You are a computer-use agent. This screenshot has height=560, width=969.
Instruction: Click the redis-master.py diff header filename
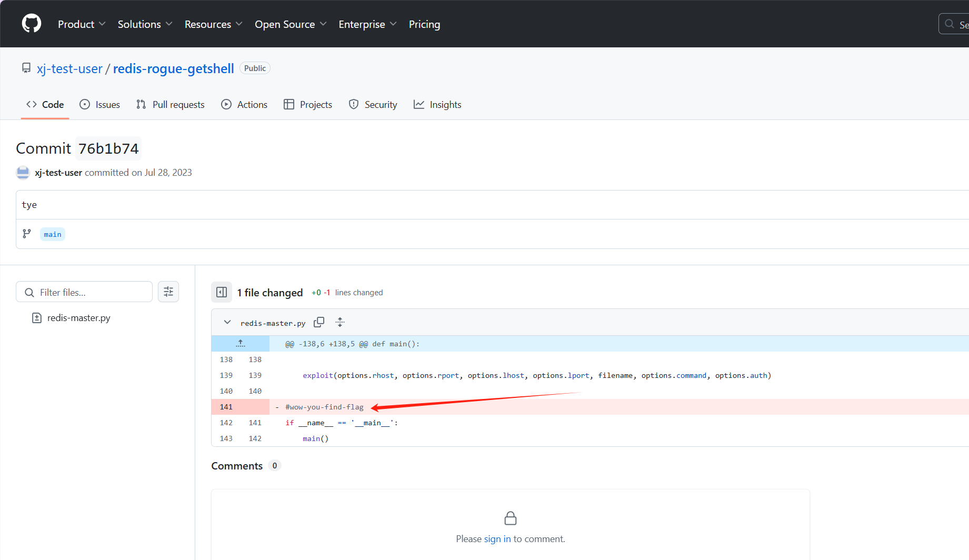pos(273,323)
